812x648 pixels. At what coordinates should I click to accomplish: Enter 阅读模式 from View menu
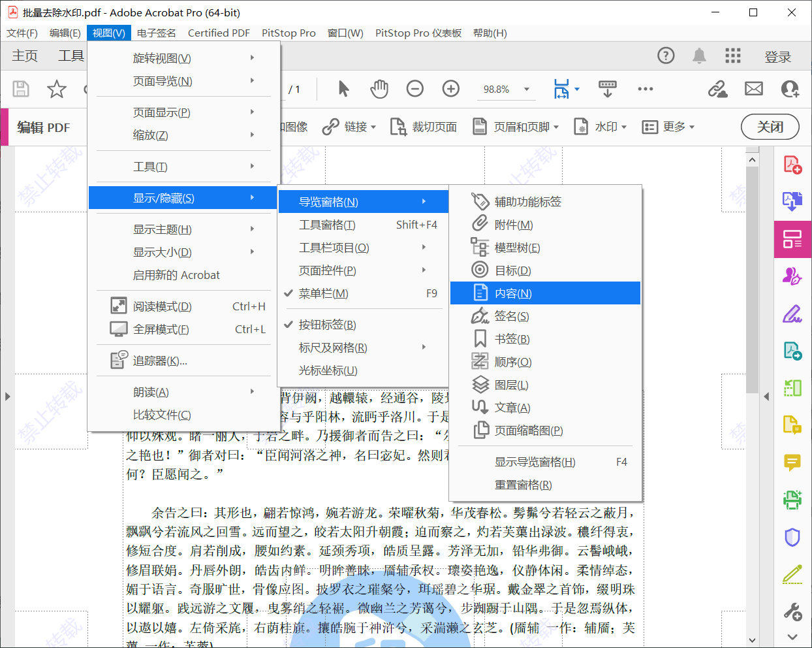183,306
